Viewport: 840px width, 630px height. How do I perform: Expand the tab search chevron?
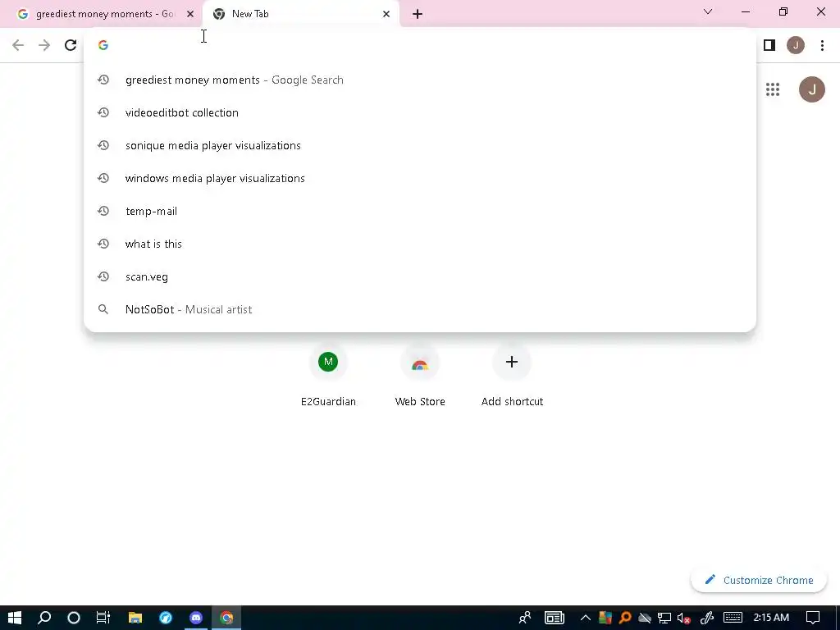(708, 11)
